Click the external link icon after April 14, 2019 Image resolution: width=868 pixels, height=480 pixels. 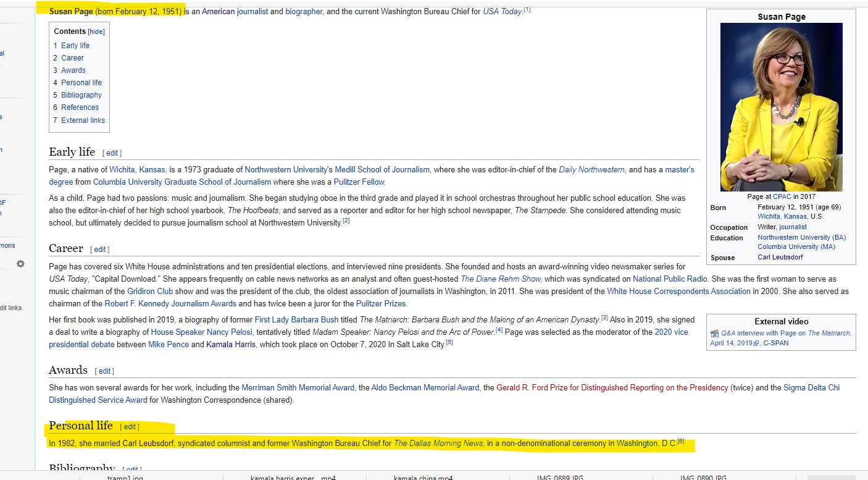757,343
